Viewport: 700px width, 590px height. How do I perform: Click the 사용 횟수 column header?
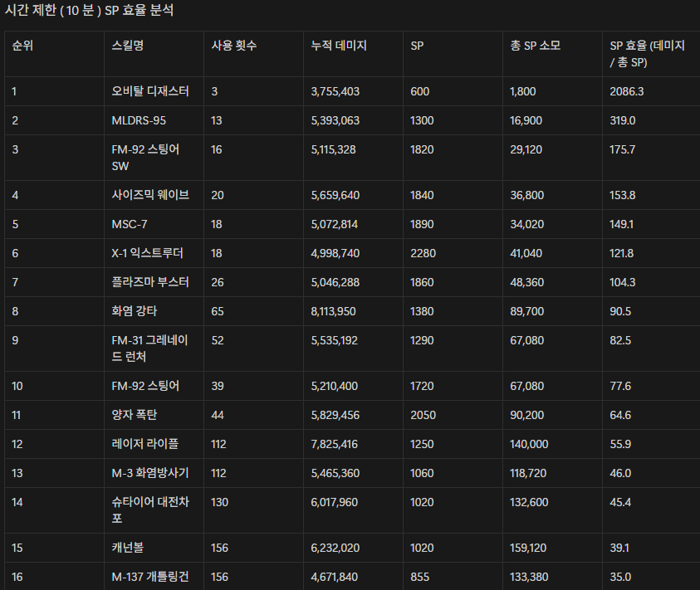(233, 46)
